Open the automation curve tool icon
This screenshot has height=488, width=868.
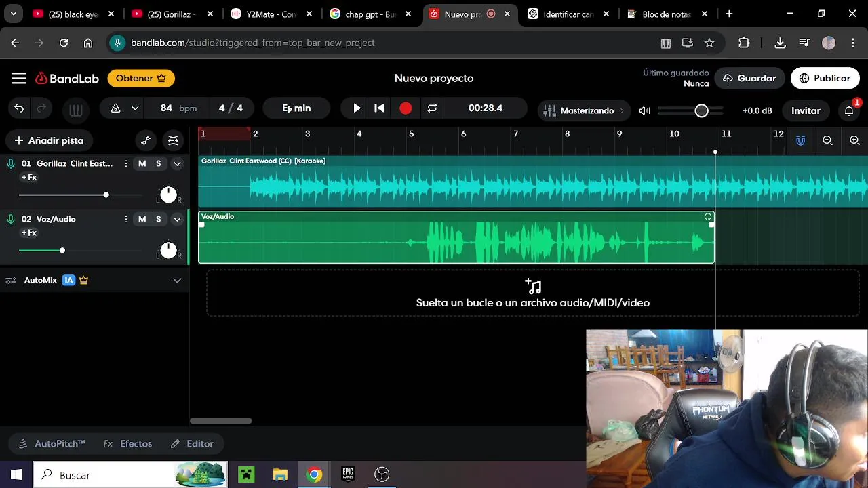point(146,141)
